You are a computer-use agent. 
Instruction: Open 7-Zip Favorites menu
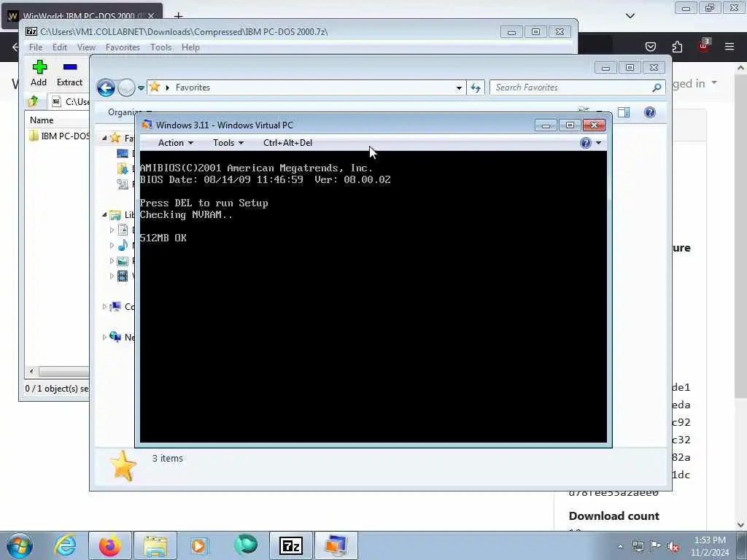click(123, 47)
